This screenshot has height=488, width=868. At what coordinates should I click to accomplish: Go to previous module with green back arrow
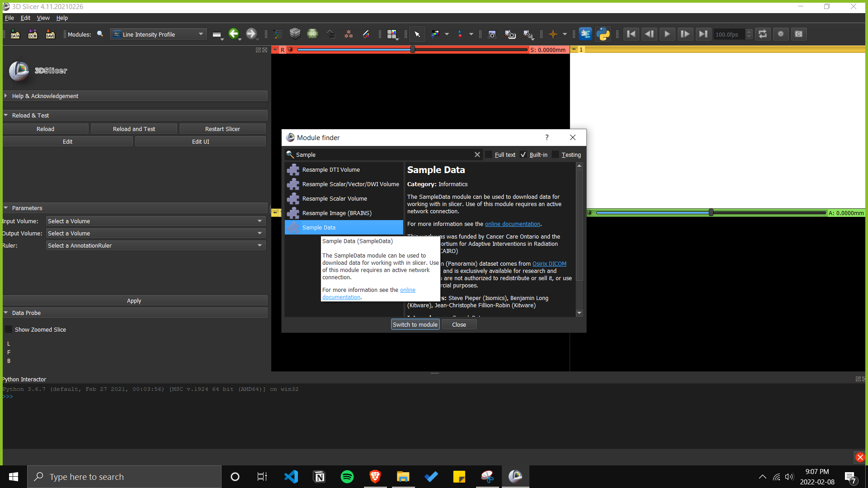233,34
